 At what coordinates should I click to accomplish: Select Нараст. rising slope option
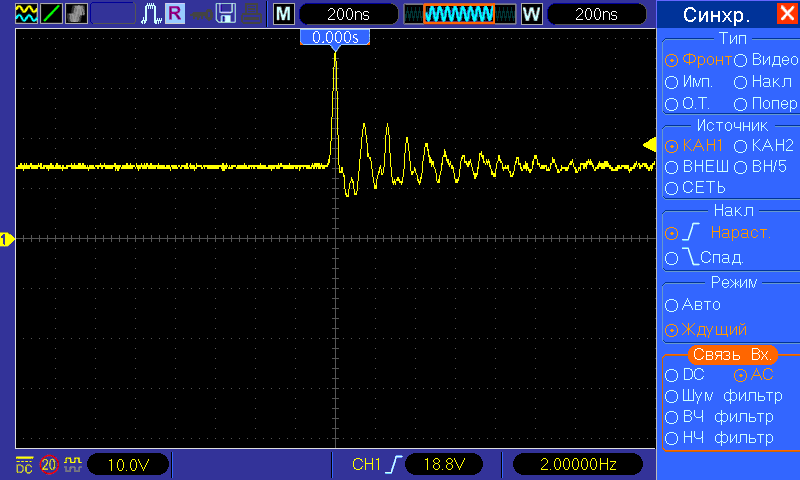click(717, 233)
